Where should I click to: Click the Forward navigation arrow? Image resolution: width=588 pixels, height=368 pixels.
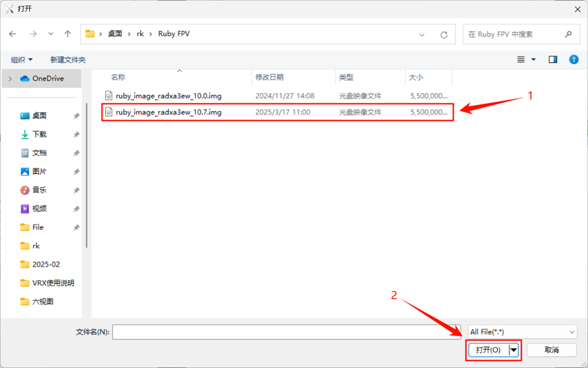(31, 33)
